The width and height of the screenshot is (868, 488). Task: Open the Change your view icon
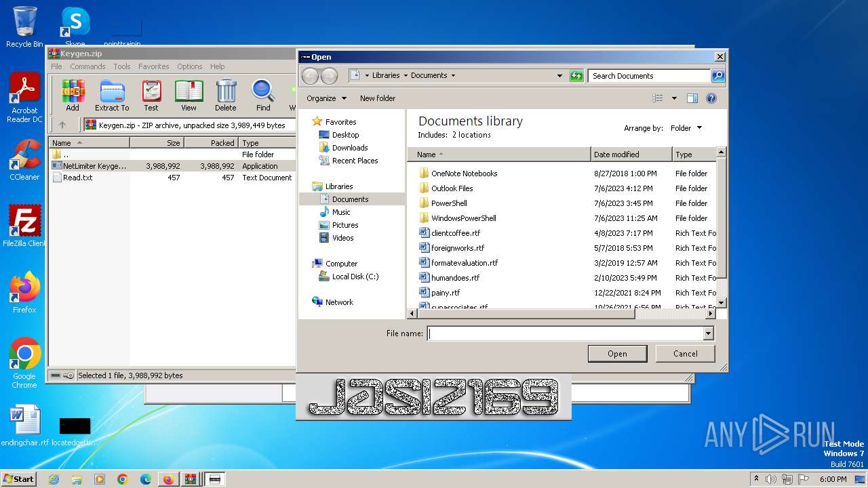(658, 98)
